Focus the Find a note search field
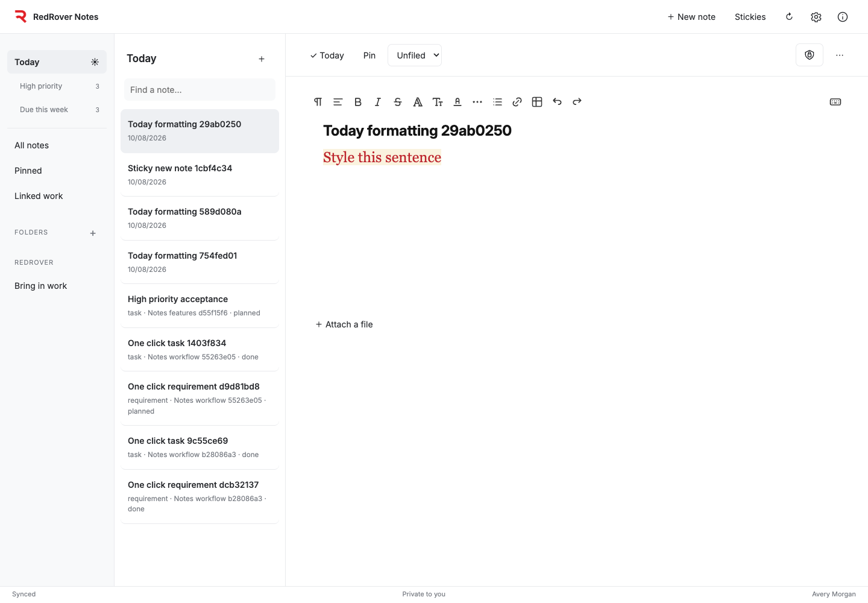The height and width of the screenshot is (603, 868). [200, 90]
